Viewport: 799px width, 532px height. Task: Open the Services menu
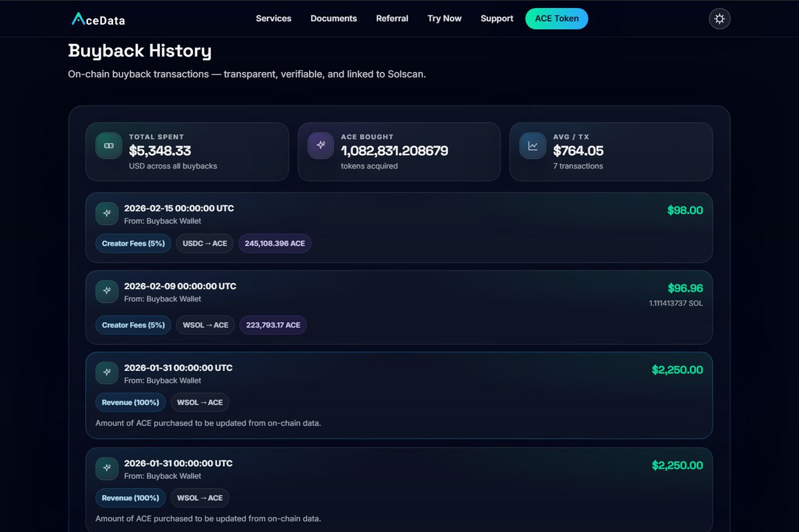click(x=274, y=19)
